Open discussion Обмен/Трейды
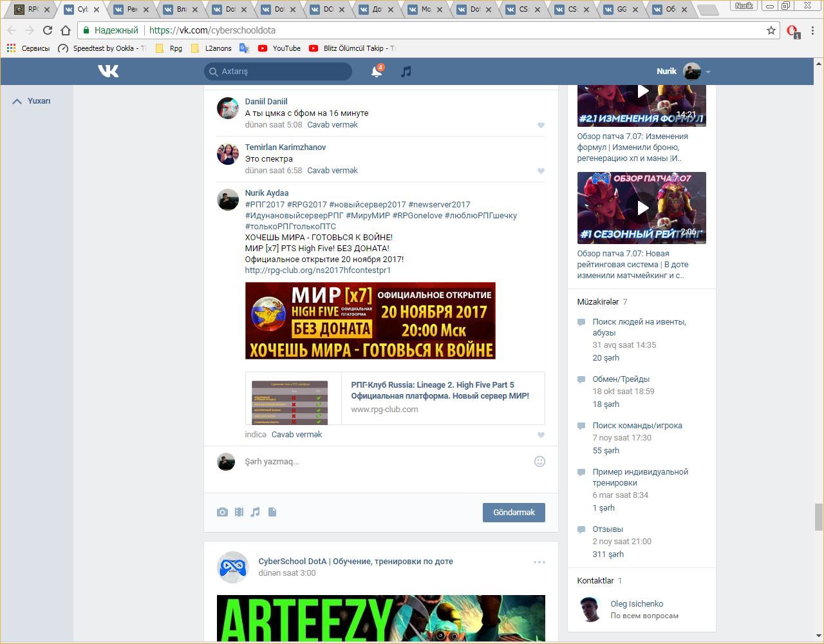Image resolution: width=824 pixels, height=644 pixels. click(621, 379)
